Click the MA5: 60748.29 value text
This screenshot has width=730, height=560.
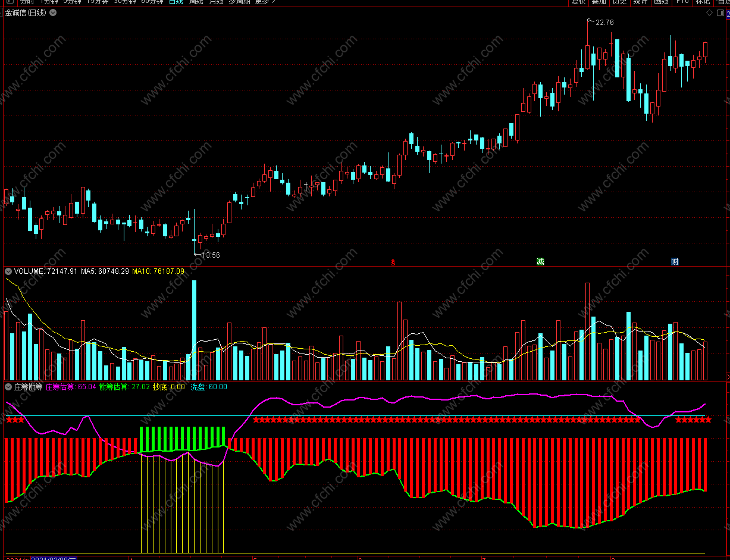click(105, 271)
